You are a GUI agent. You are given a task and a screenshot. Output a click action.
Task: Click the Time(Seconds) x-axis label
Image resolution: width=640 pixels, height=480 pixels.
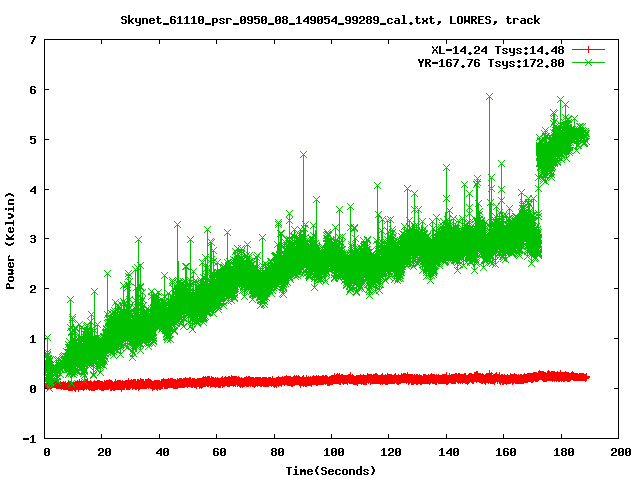pyautogui.click(x=333, y=470)
